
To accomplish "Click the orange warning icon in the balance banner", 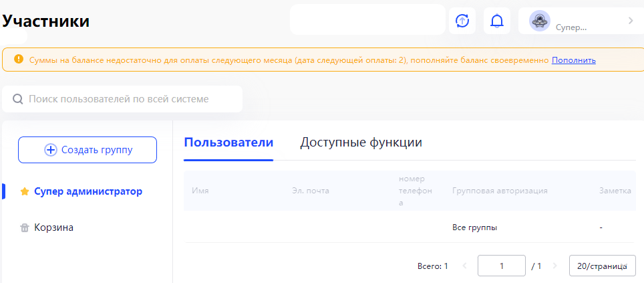I will pos(19,60).
